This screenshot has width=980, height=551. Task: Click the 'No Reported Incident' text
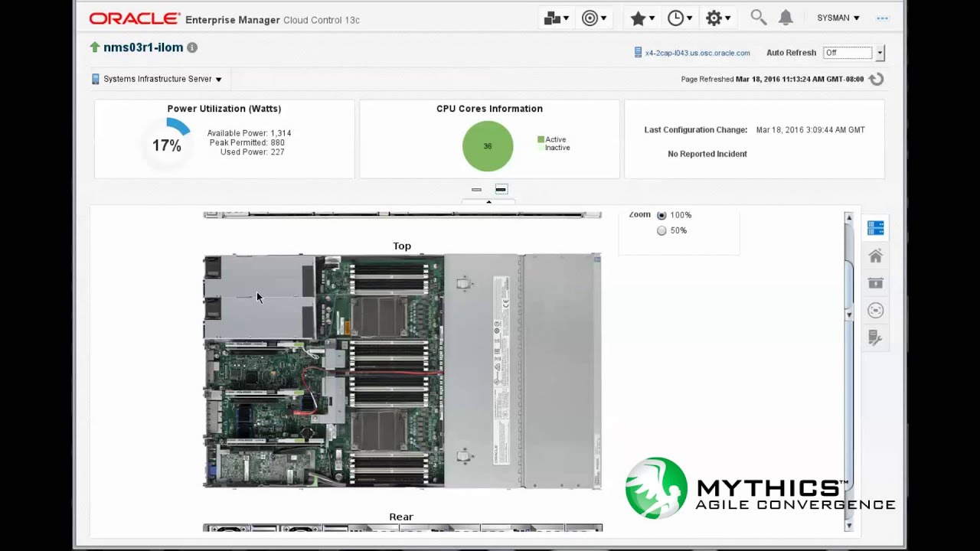click(x=707, y=154)
